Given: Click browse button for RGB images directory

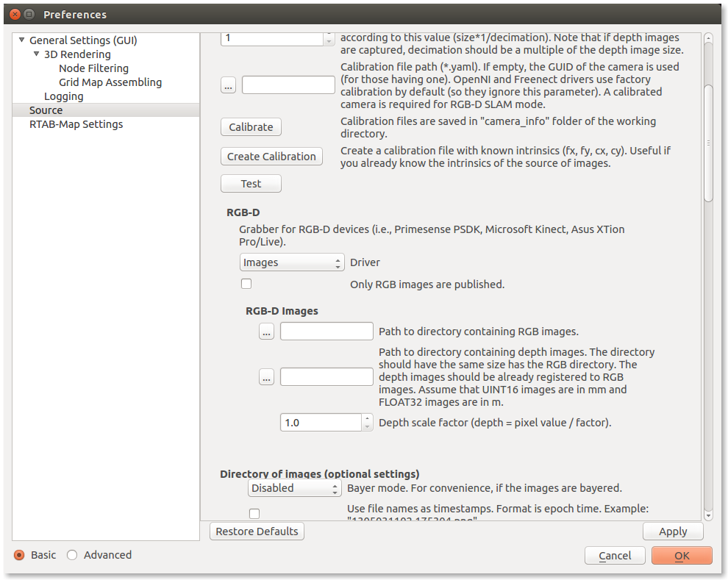Looking at the screenshot, I should pos(267,332).
